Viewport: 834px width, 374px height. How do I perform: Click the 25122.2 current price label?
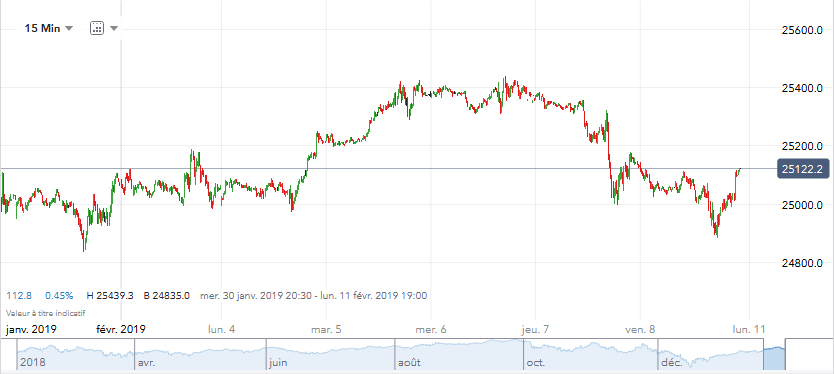coord(803,169)
